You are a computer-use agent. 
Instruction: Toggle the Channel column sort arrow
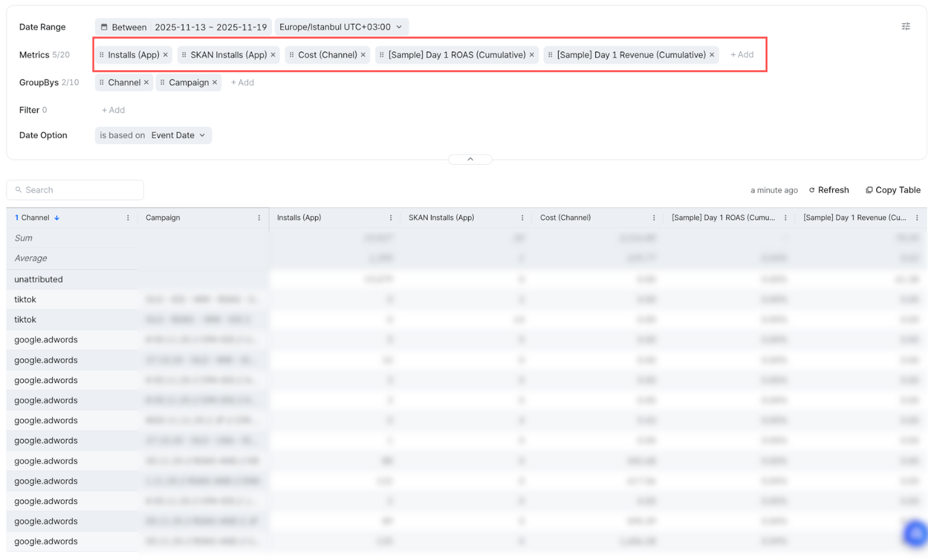[57, 218]
